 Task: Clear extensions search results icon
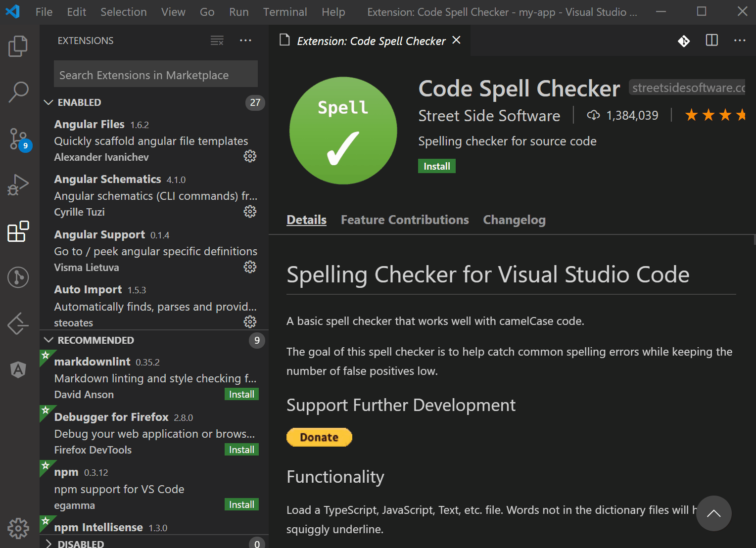coord(217,41)
